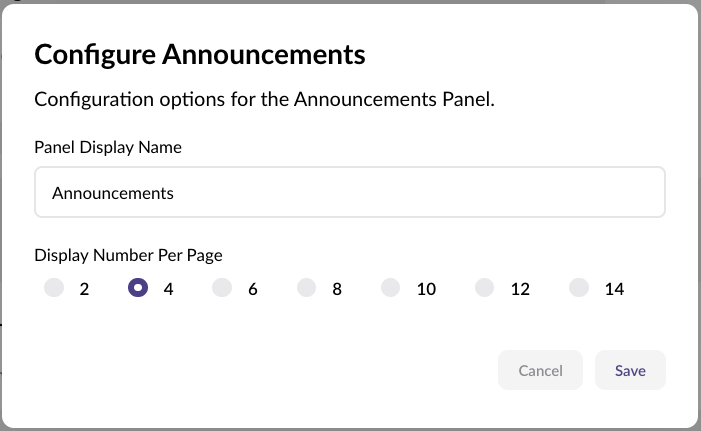Choose the 6 per page radio option

[222, 288]
